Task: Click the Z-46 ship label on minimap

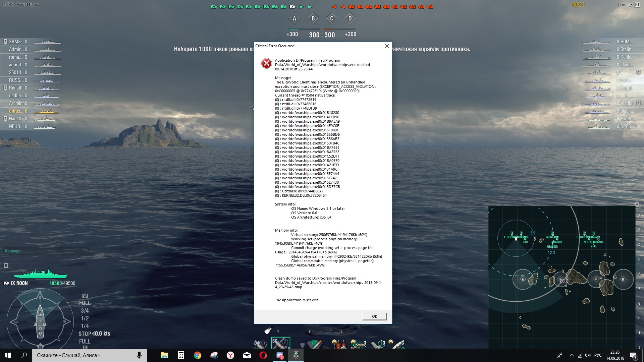Action: pos(593,246)
